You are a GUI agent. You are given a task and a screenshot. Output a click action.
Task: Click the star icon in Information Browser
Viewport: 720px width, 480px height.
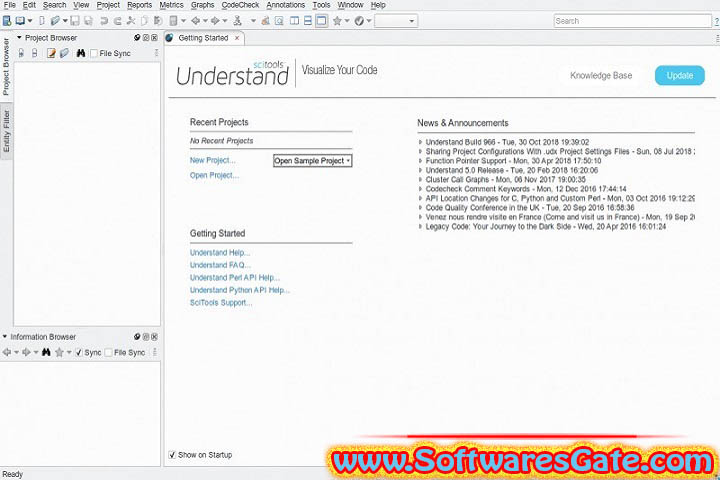pyautogui.click(x=59, y=352)
